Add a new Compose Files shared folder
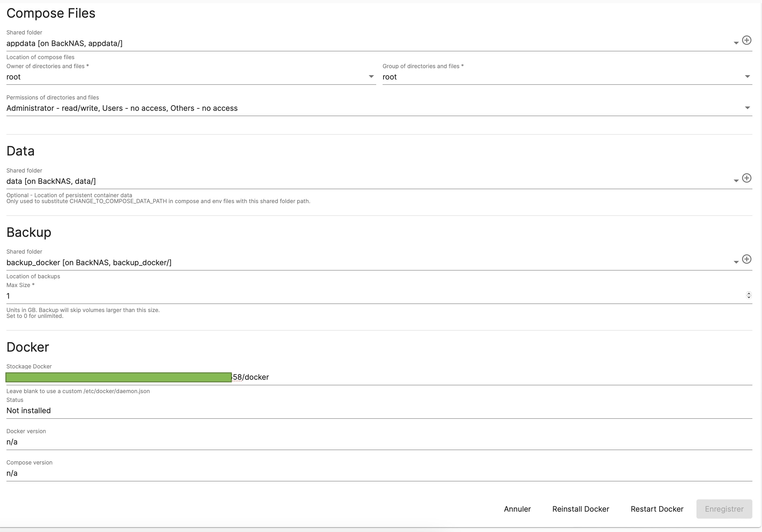Image resolution: width=762 pixels, height=532 pixels. pyautogui.click(x=746, y=40)
